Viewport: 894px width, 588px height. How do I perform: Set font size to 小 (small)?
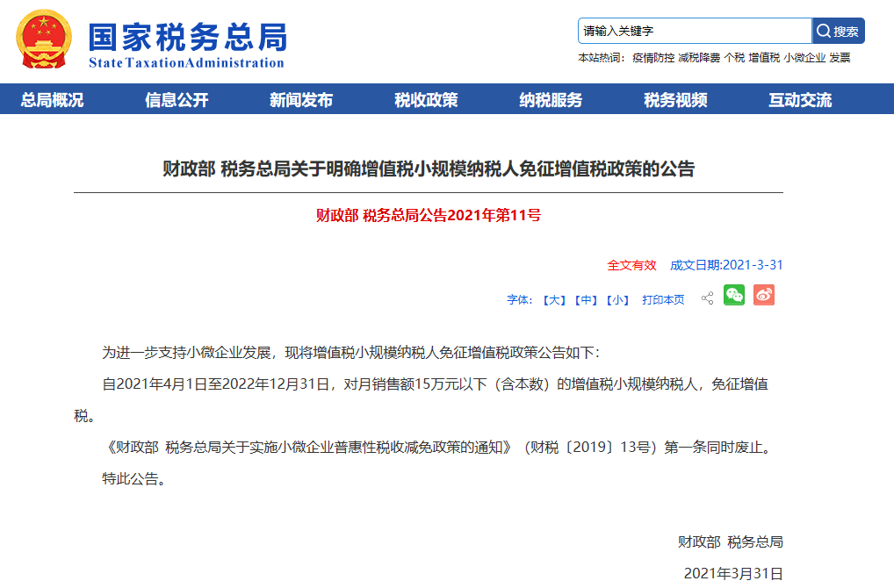pos(617,300)
